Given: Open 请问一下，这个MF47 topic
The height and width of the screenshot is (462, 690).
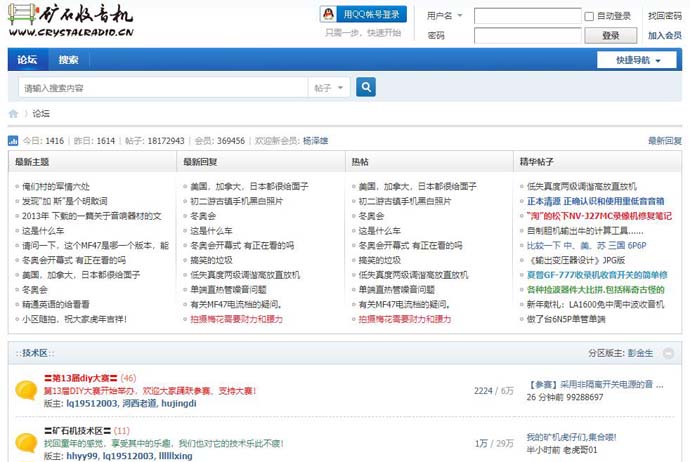Looking at the screenshot, I should [95, 246].
